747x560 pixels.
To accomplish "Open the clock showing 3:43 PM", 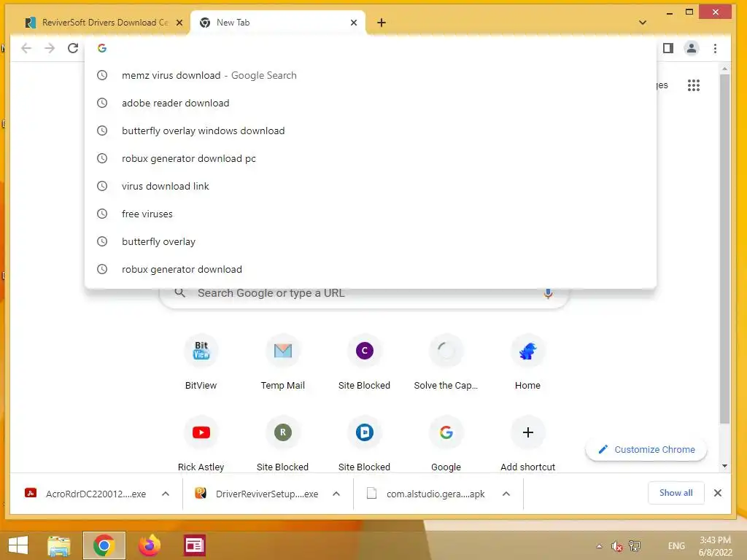I will pyautogui.click(x=715, y=545).
